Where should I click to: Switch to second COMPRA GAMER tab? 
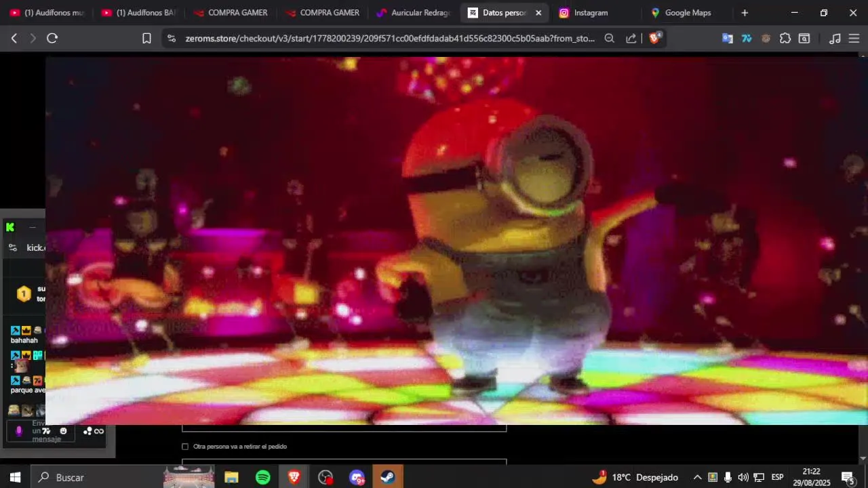pos(323,13)
